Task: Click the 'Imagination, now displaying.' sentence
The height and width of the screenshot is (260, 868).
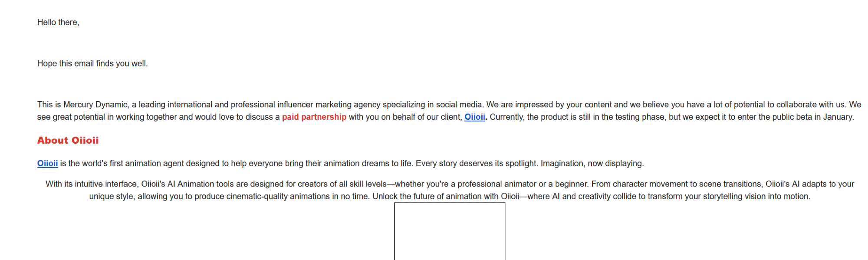Action: [x=592, y=164]
